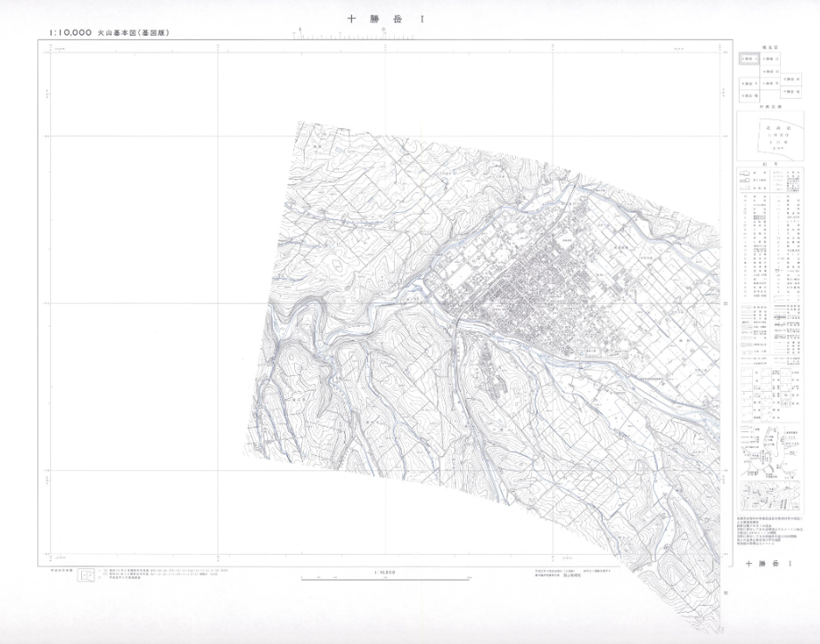Click the map title 十勝岳 I at top
Viewport: 820px width, 644px height.
pos(385,17)
